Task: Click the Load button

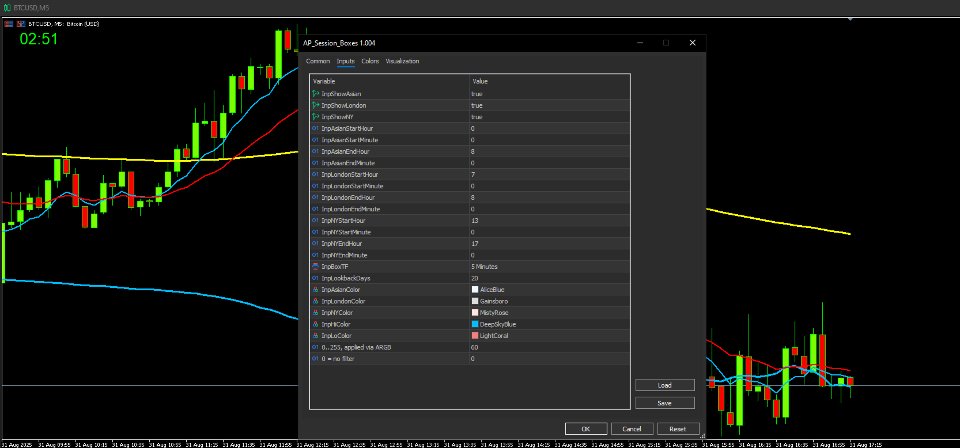Action: pyautogui.click(x=665, y=386)
